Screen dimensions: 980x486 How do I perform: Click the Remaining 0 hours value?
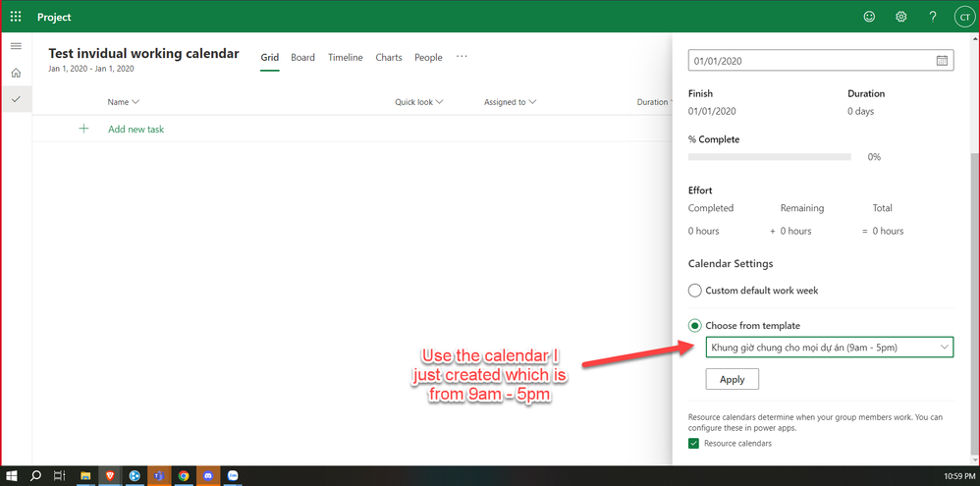tap(796, 231)
